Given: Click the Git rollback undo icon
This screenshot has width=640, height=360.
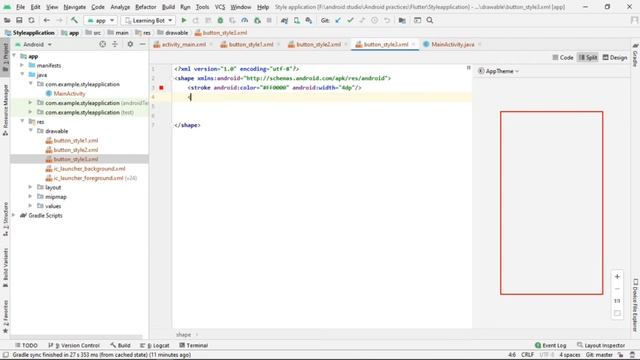Looking at the screenshot, I should tap(387, 20).
